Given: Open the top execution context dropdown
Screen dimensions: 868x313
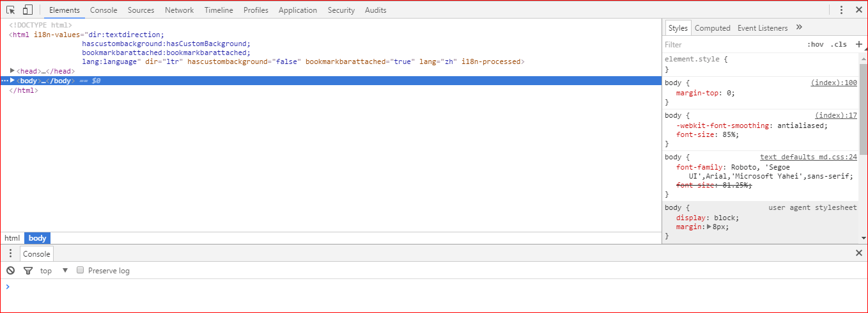Looking at the screenshot, I should click(x=54, y=271).
